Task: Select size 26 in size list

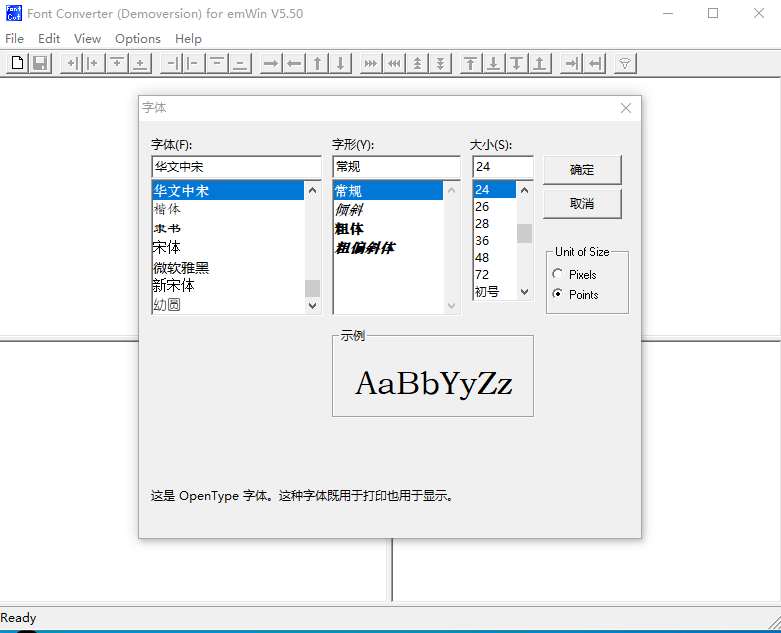Action: click(495, 207)
